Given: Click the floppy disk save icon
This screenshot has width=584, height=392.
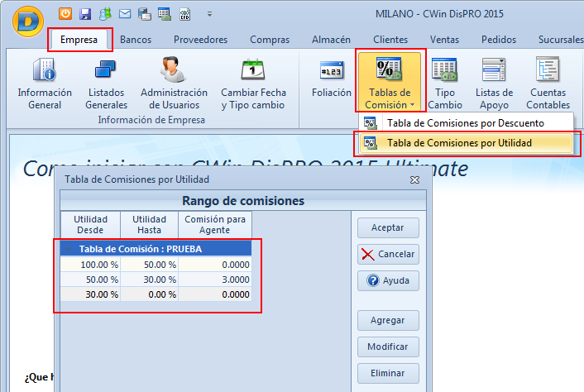Looking at the screenshot, I should 85,13.
